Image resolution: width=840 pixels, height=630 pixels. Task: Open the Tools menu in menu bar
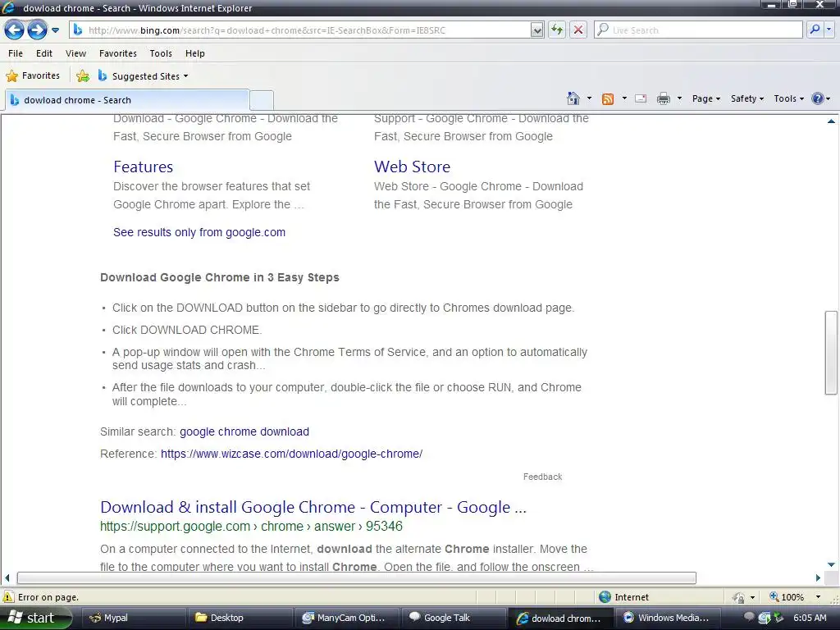point(161,53)
